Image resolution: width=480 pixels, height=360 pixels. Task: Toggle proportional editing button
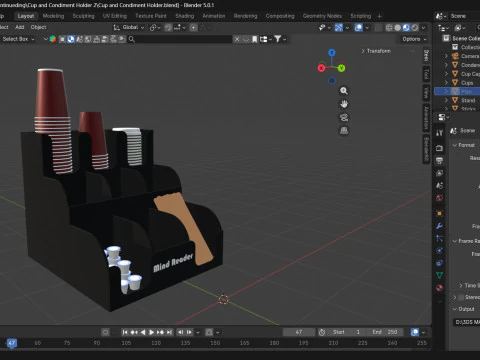pos(193,27)
